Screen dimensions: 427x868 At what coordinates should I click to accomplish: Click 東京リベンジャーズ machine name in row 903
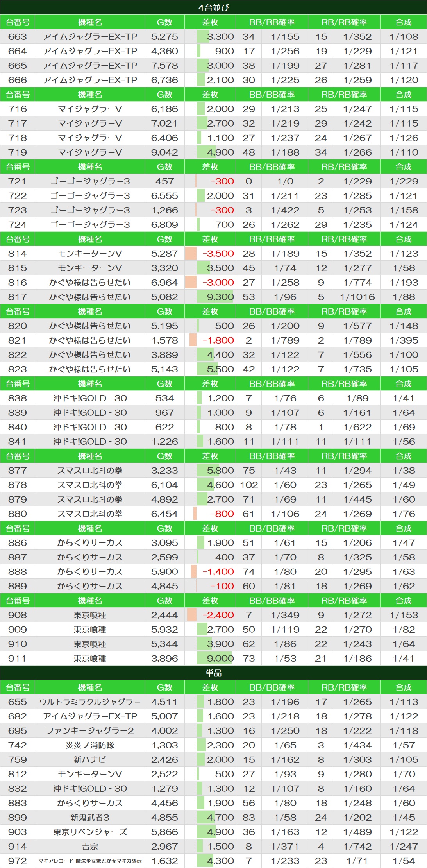[x=90, y=832]
